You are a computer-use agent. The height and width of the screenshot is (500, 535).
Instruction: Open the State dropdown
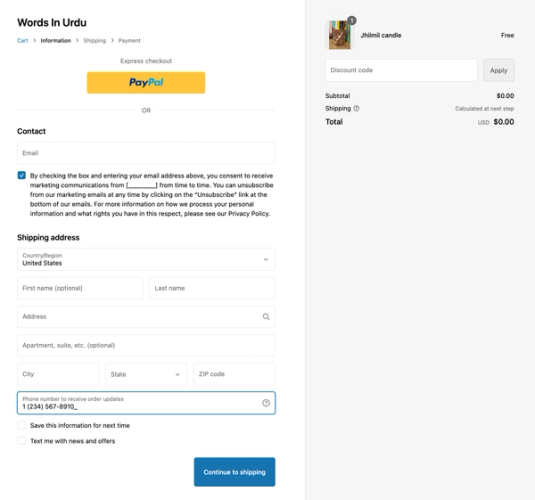point(146,374)
